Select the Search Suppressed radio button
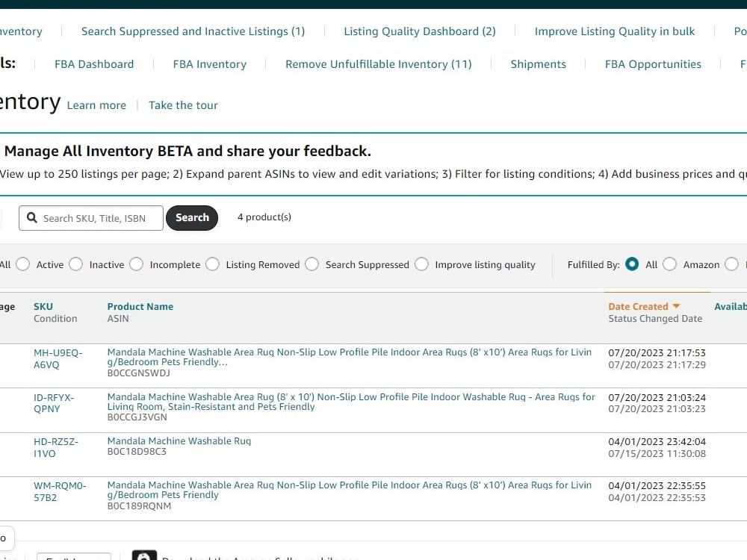The height and width of the screenshot is (560, 747). [x=312, y=264]
